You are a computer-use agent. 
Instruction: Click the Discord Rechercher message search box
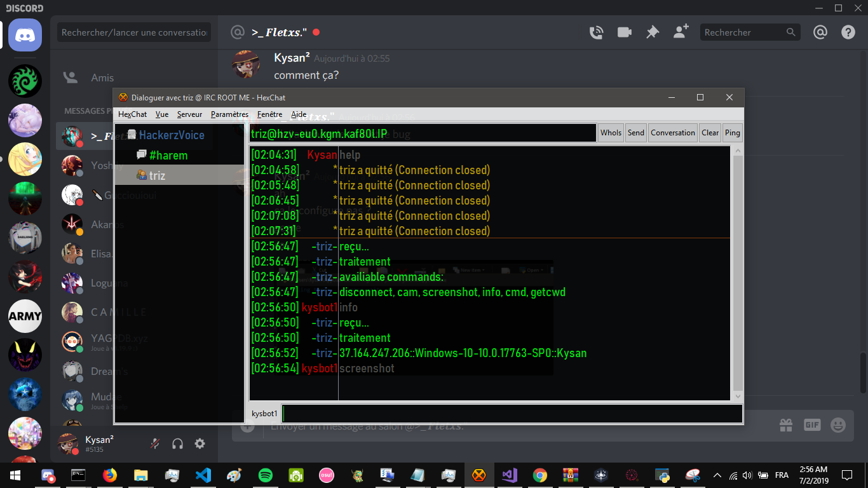coord(750,32)
